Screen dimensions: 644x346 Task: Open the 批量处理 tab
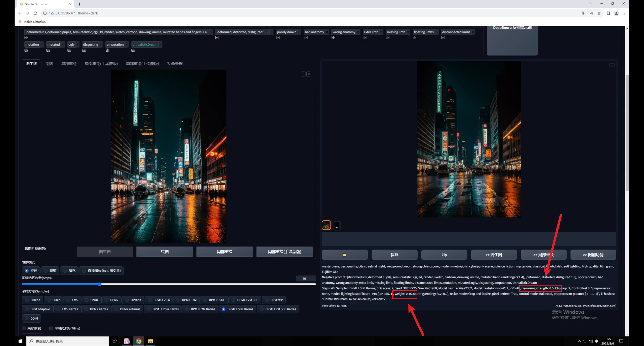click(x=175, y=63)
